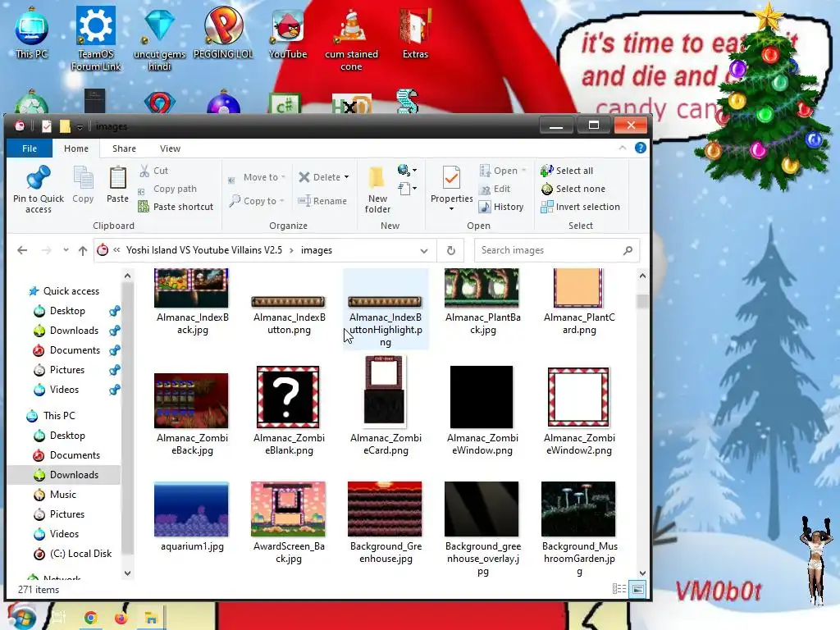The image size is (840, 630).
Task: Select Documents under Quick access
Action: click(x=75, y=349)
